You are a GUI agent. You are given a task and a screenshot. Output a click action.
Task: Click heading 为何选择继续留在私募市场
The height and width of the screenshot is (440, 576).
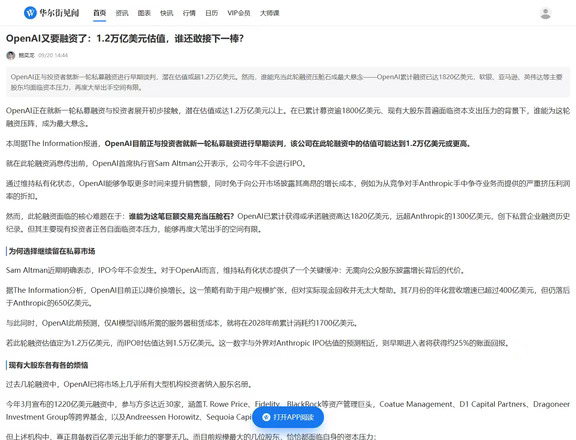[52, 251]
